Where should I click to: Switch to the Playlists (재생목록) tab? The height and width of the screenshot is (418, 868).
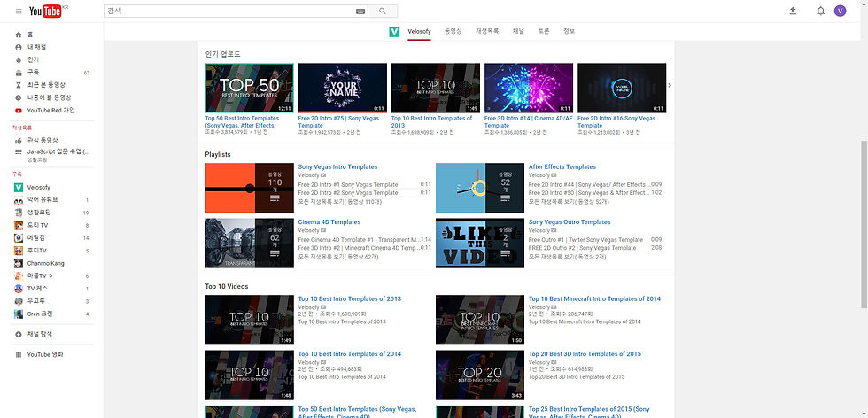487,32
